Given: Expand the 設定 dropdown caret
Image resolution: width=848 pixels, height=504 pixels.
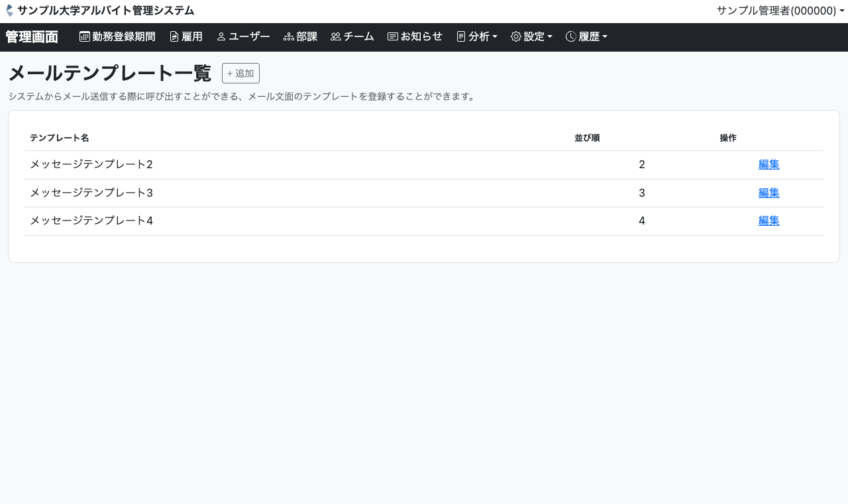Looking at the screenshot, I should tap(550, 37).
